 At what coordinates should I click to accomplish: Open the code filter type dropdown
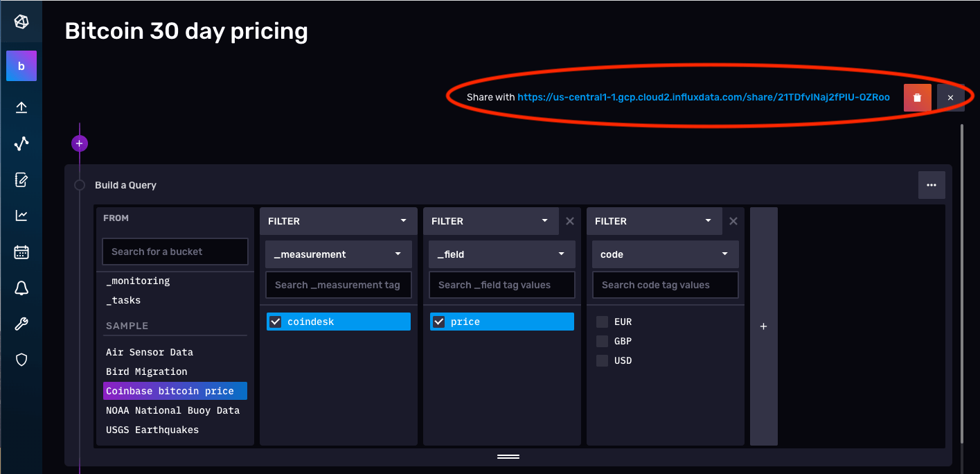(665, 254)
